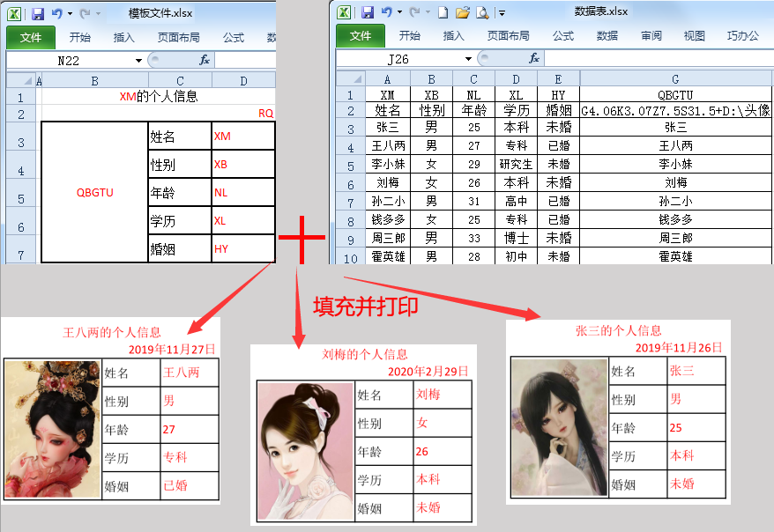Click age cell 33 in data table

tap(474, 238)
